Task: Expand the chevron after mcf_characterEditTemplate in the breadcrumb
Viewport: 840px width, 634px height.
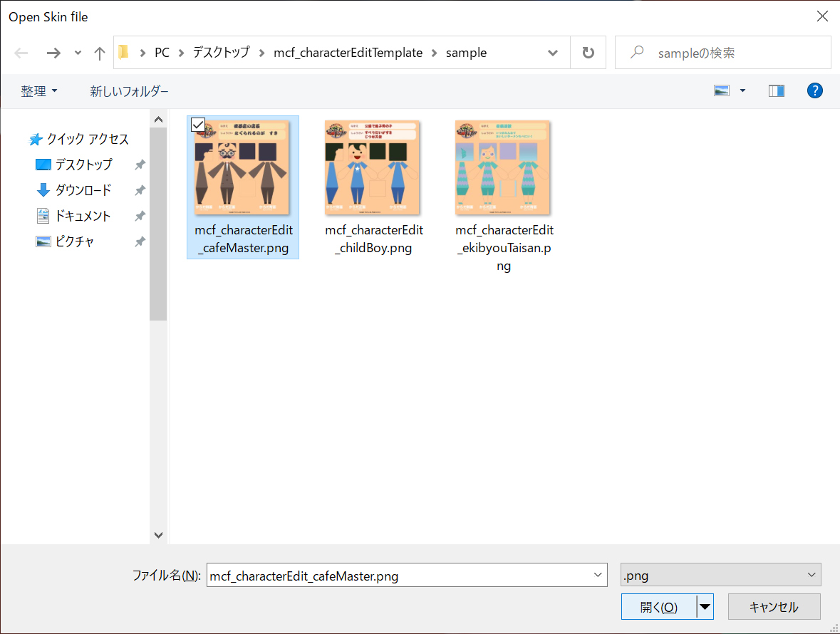Action: (x=434, y=53)
